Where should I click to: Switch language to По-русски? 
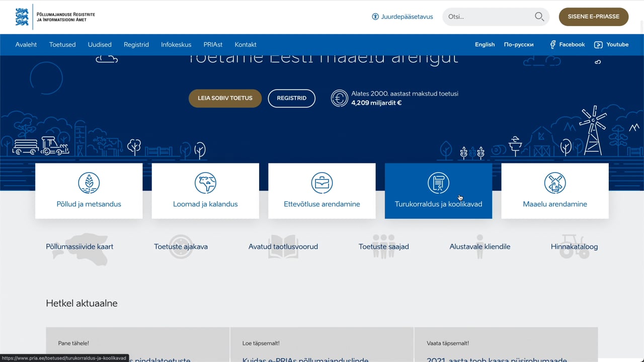(519, 45)
